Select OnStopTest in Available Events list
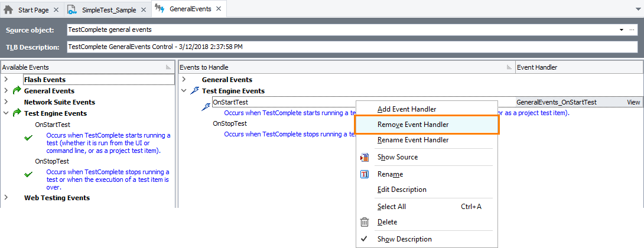 [x=52, y=161]
